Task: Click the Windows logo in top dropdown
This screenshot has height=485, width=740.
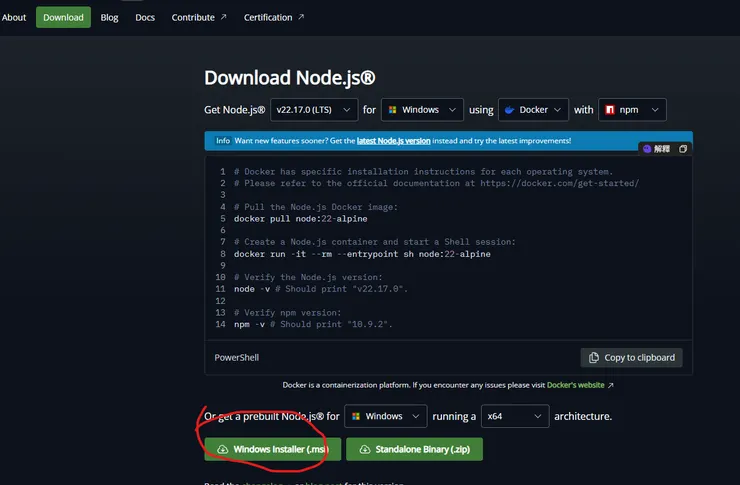Action: pos(392,110)
